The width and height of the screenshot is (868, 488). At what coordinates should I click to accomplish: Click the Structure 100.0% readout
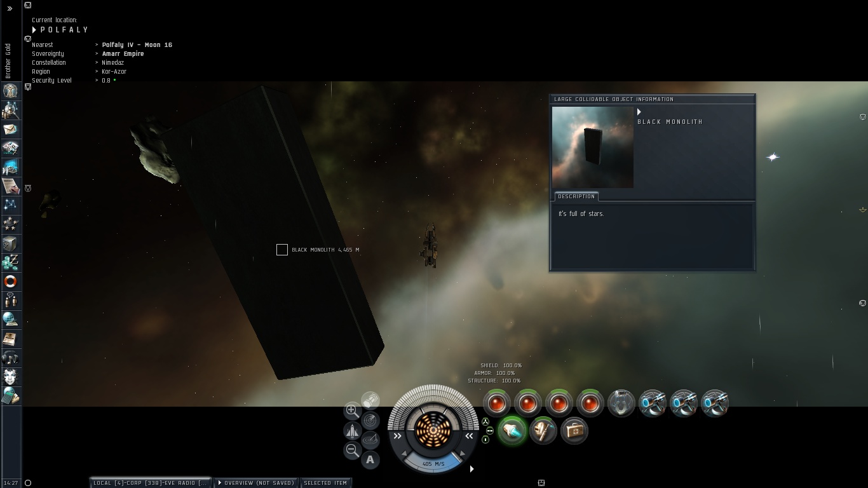[x=494, y=381]
